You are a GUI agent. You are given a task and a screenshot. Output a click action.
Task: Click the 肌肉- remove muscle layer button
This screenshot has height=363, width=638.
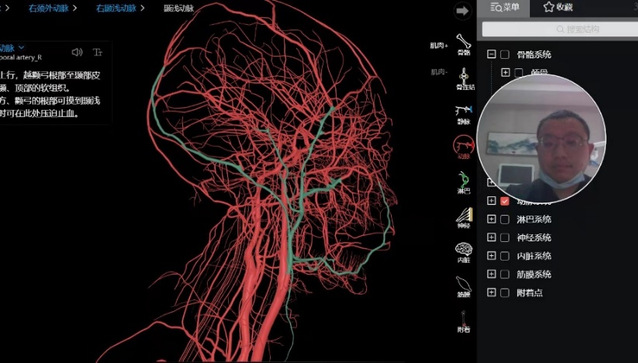pyautogui.click(x=439, y=72)
